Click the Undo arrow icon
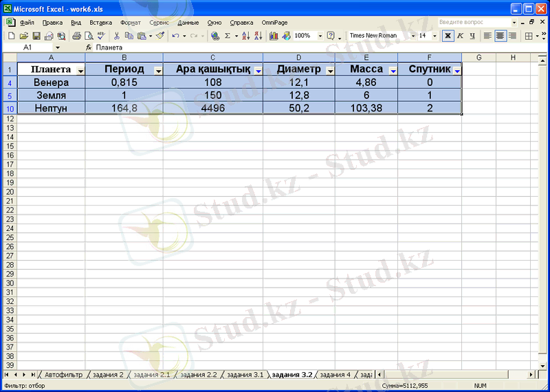 pyautogui.click(x=176, y=36)
